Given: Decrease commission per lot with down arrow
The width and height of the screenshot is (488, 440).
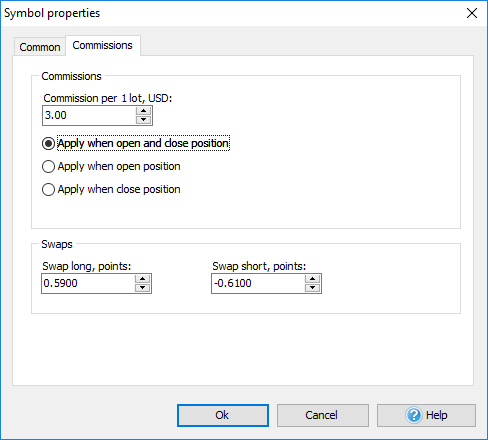Looking at the screenshot, I should (144, 120).
